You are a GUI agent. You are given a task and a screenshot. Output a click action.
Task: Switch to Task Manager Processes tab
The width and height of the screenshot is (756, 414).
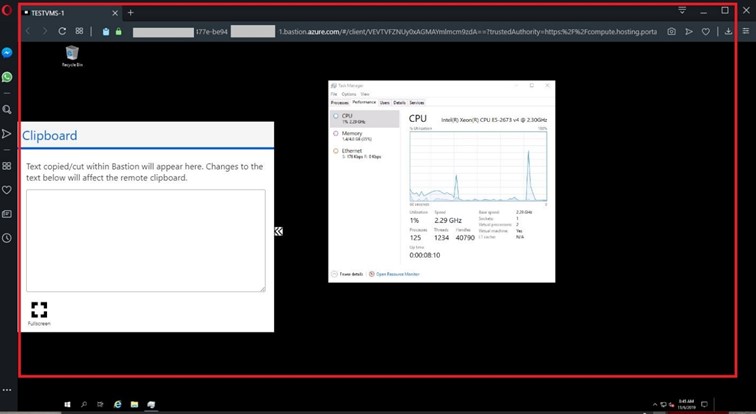[x=339, y=103]
